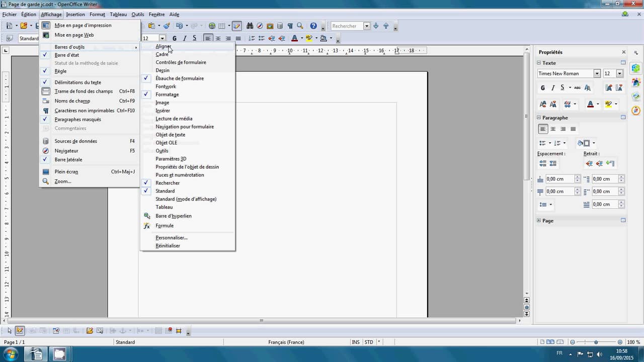The width and height of the screenshot is (644, 362).
Task: Click the blue Help question mark icon
Action: point(313,26)
